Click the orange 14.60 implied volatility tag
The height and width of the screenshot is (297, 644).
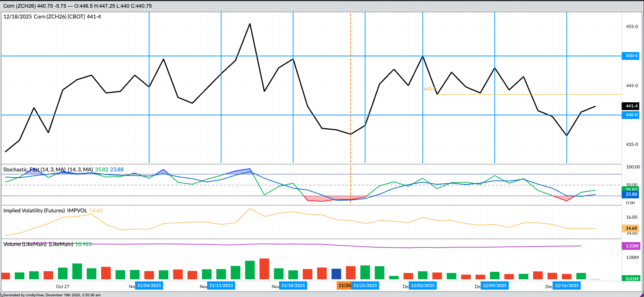pos(631,228)
